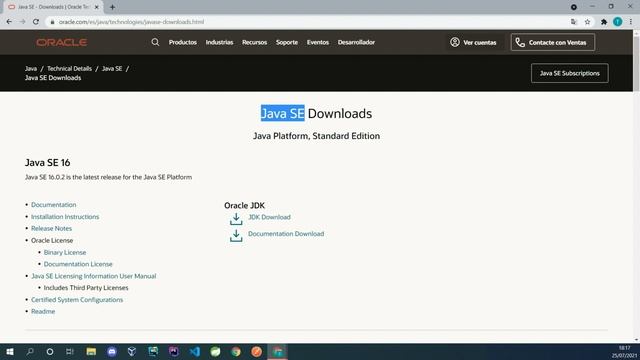Viewport: 640px width, 360px height.
Task: Reload the page with the refresh icon
Action: point(36,22)
